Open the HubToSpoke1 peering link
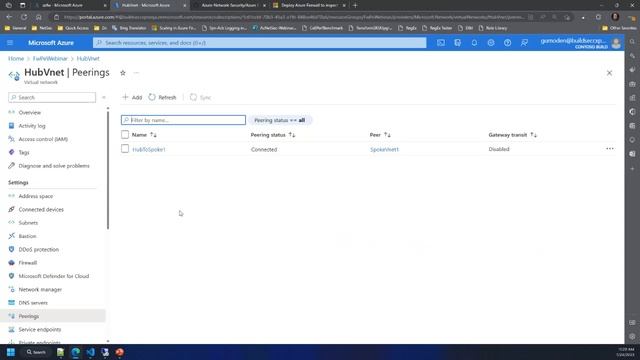 pyautogui.click(x=149, y=149)
